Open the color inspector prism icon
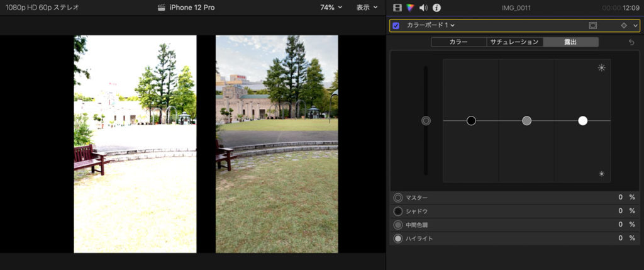The height and width of the screenshot is (270, 644). pos(410,8)
